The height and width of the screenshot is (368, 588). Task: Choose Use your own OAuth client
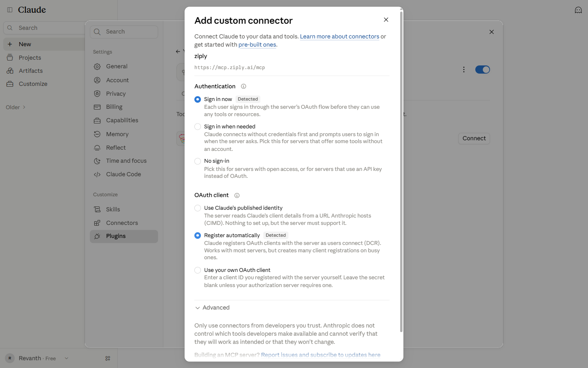198,270
